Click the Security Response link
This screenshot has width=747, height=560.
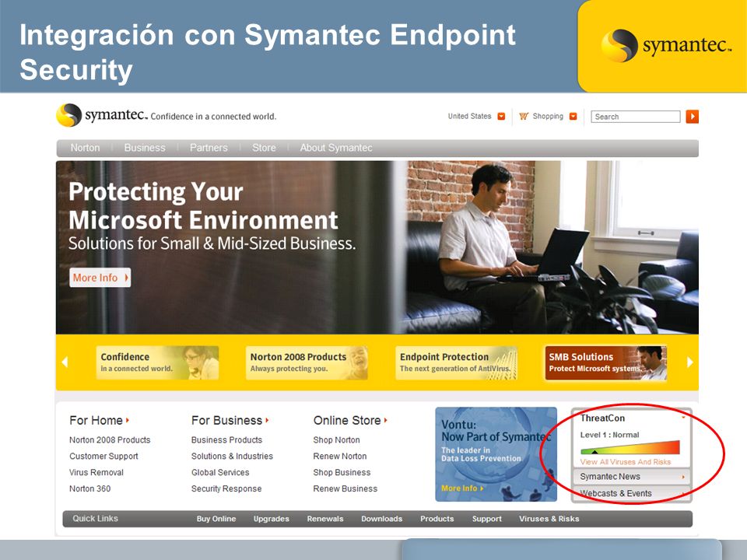coord(226,488)
